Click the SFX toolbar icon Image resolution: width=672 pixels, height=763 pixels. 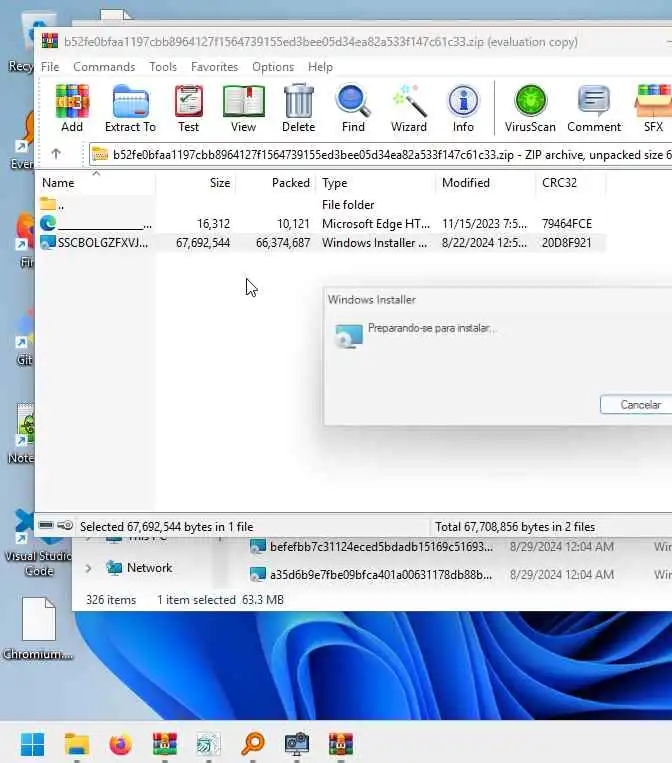[x=653, y=108]
